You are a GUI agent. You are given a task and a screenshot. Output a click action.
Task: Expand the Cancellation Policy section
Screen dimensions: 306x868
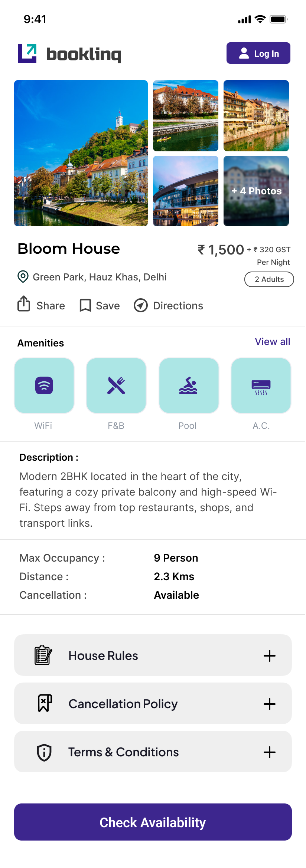269,704
